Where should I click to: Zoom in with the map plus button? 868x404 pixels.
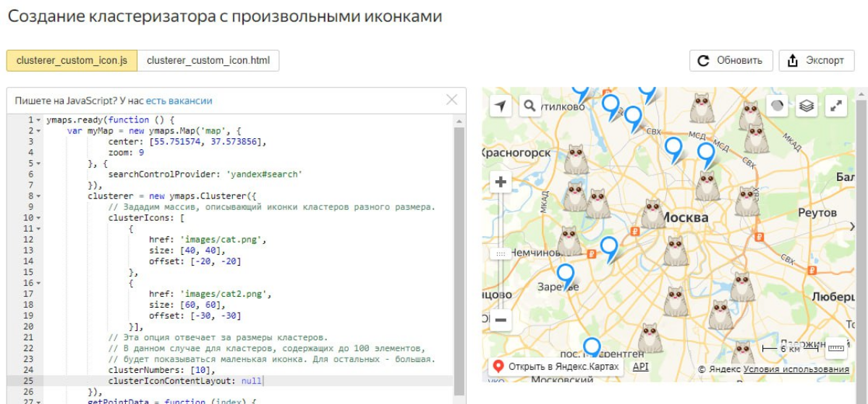[501, 182]
